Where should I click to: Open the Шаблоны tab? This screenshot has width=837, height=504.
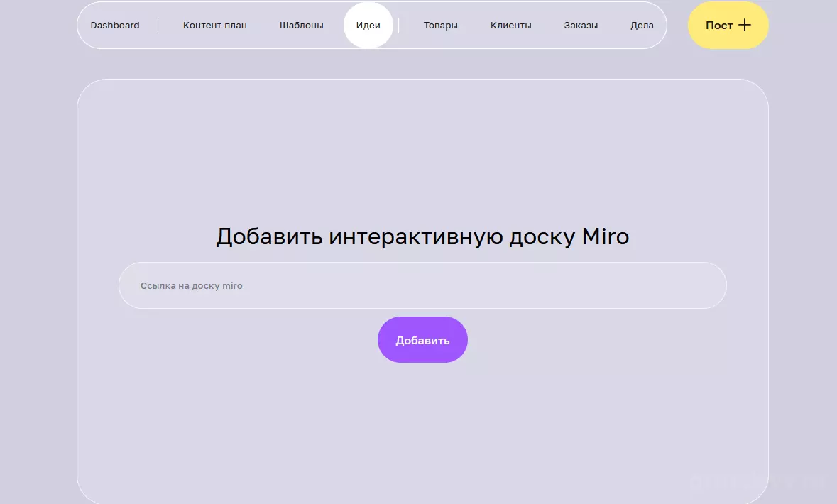(301, 25)
